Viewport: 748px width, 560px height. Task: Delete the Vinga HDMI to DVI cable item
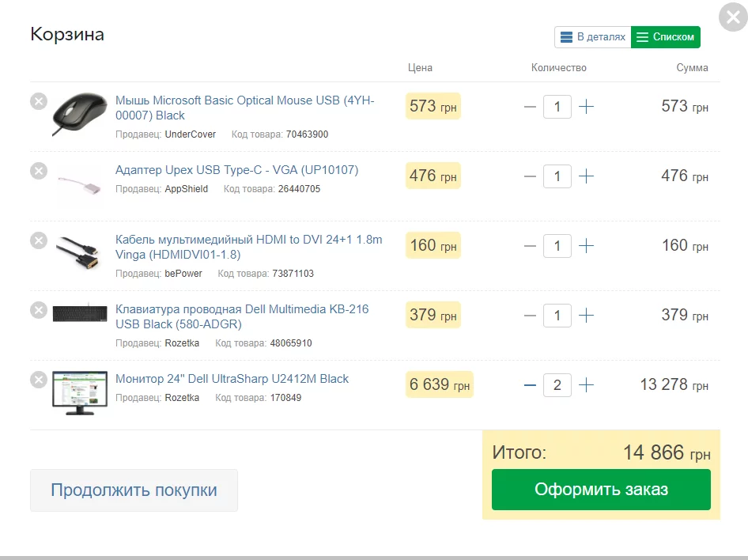click(x=39, y=240)
